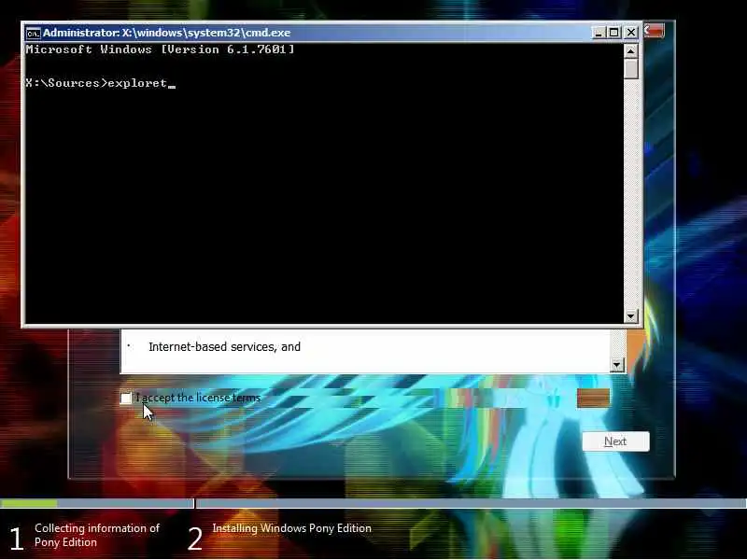
Task: Click the license text scroll down arrow
Action: coord(617,365)
